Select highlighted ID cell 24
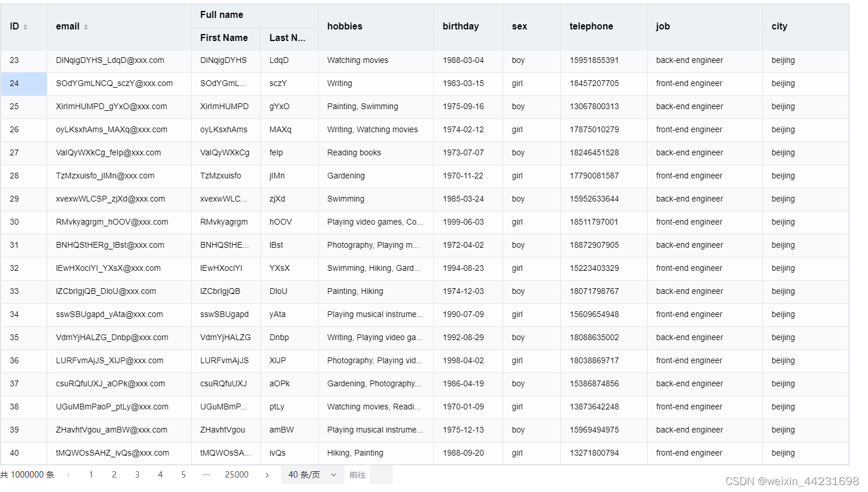 point(24,84)
